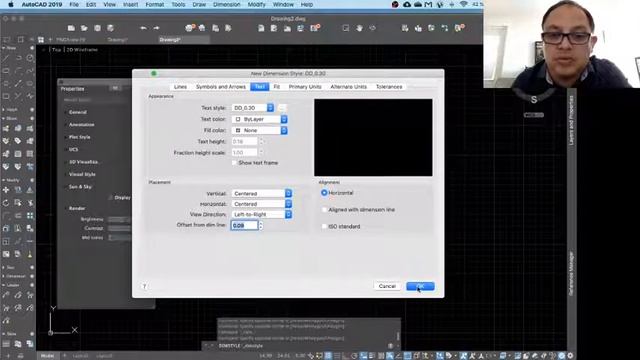Open the Modify menu
Viewport: 640px width, 360px height.
pos(256,4)
